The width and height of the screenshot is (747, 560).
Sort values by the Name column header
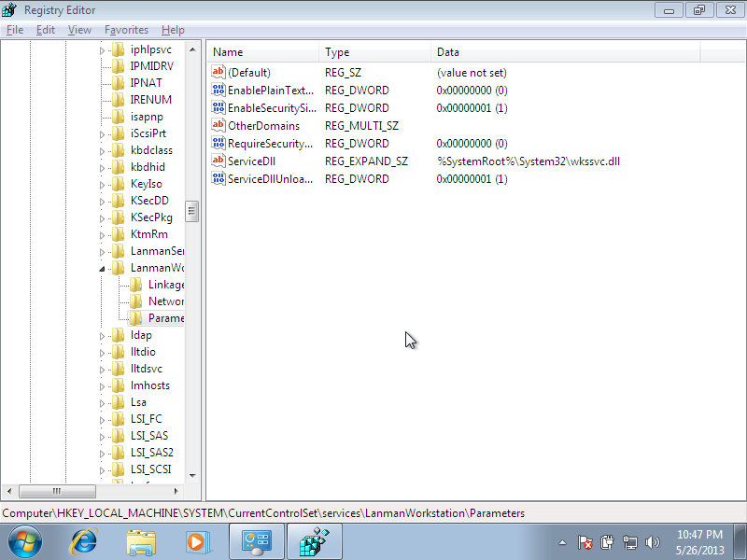pos(263,52)
